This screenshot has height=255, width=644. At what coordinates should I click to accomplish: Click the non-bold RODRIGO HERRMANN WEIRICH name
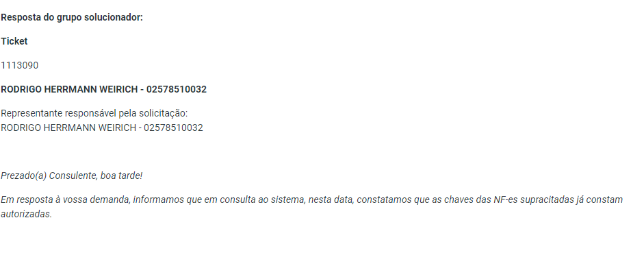coord(68,128)
